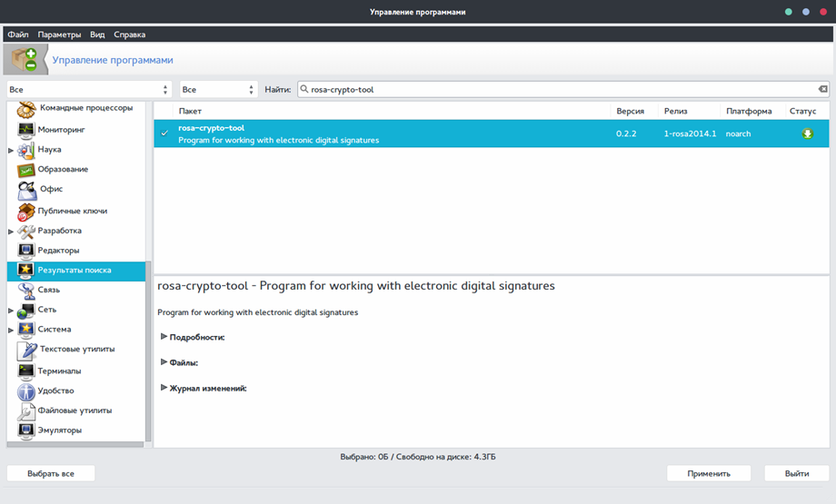Click the Мониторинг category icon

[25, 130]
